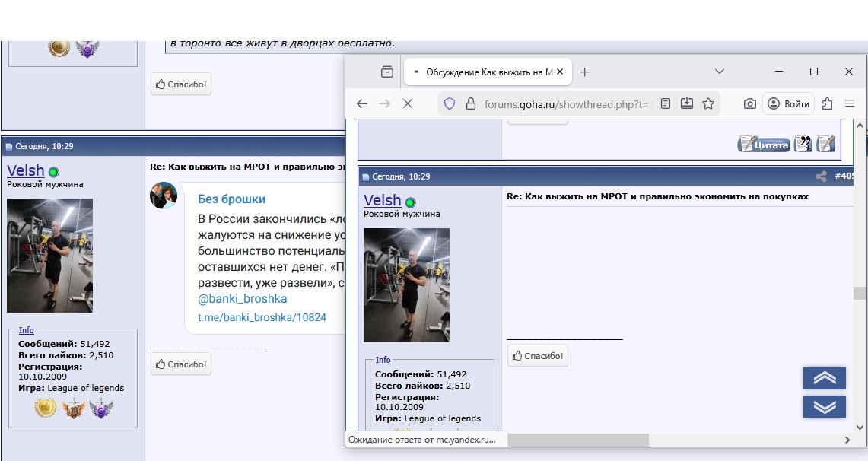The image size is (868, 461).
Task: Bookmark page with the star icon
Action: click(708, 103)
